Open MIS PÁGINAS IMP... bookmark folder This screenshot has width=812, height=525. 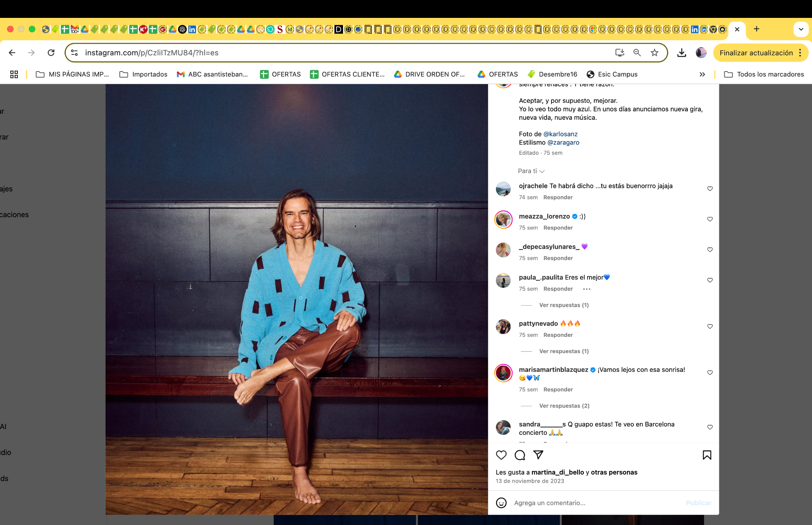tap(73, 74)
